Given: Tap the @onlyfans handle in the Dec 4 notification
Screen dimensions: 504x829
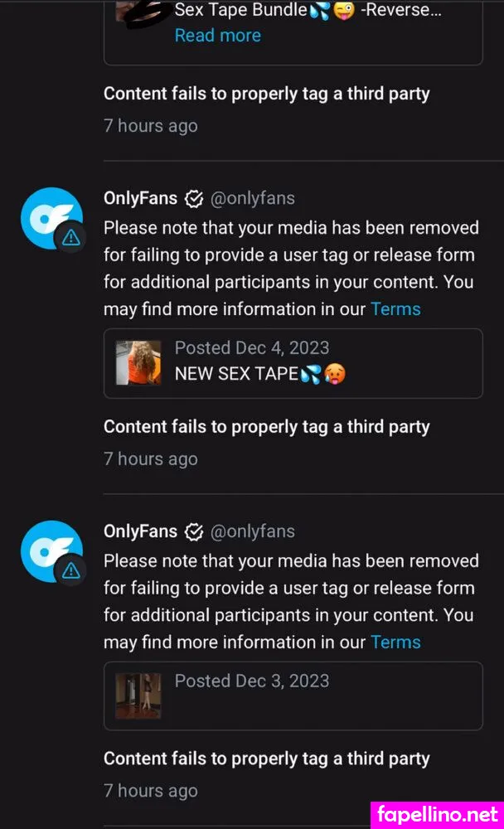Looking at the screenshot, I should click(253, 199).
